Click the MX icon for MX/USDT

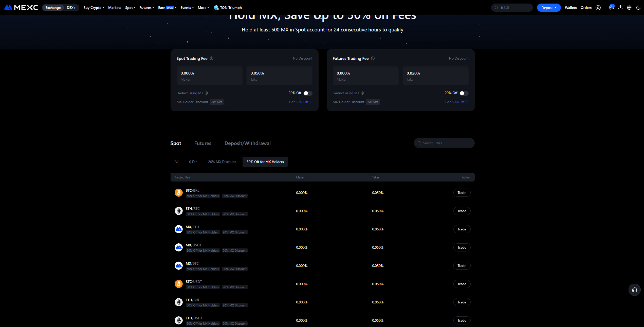point(179,247)
